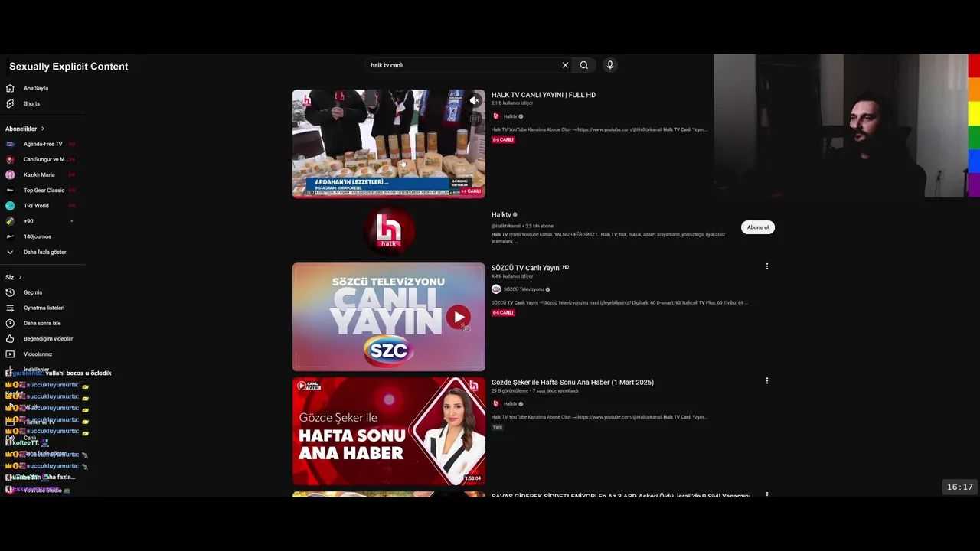Viewport: 980px width, 551px height.
Task: Open Videolarınız play-box icon
Action: [10, 354]
